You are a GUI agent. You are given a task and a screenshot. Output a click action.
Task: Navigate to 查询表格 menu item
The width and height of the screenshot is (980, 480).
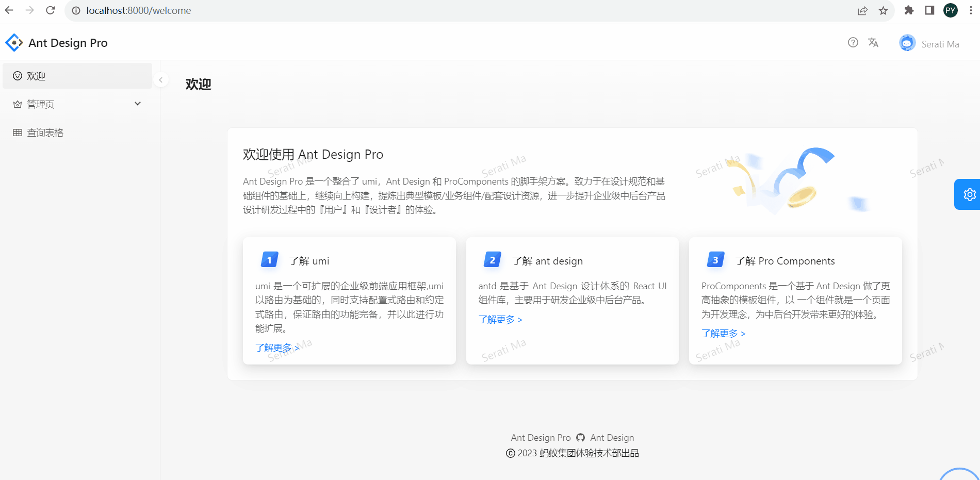(x=77, y=133)
